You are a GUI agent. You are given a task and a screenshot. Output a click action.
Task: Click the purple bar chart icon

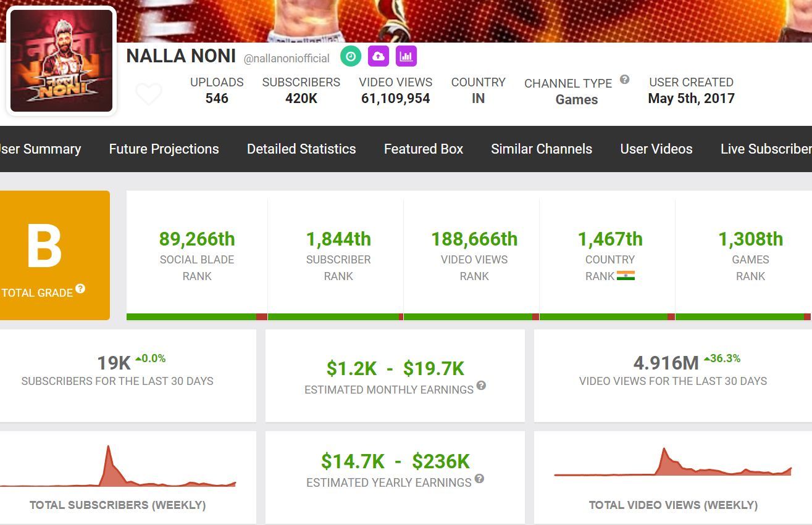(406, 56)
